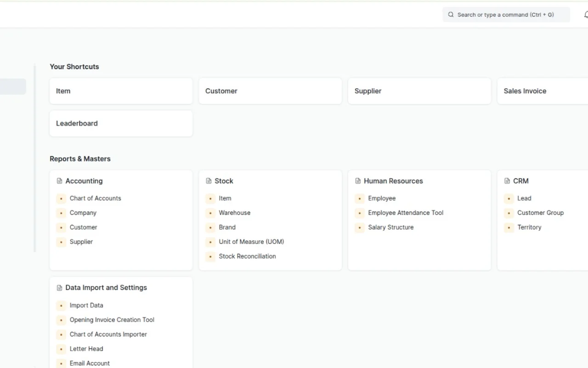Click the Accounting card document icon
Viewport: 588px width, 368px height.
point(59,181)
